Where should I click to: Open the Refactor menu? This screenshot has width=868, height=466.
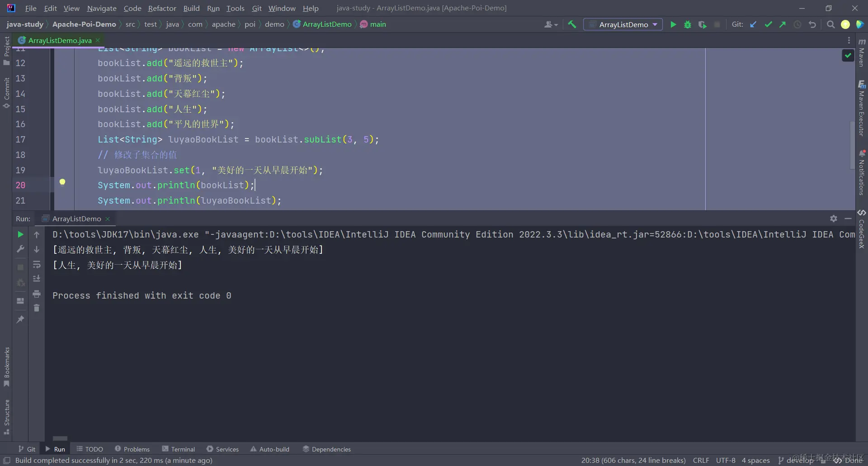[x=162, y=8]
